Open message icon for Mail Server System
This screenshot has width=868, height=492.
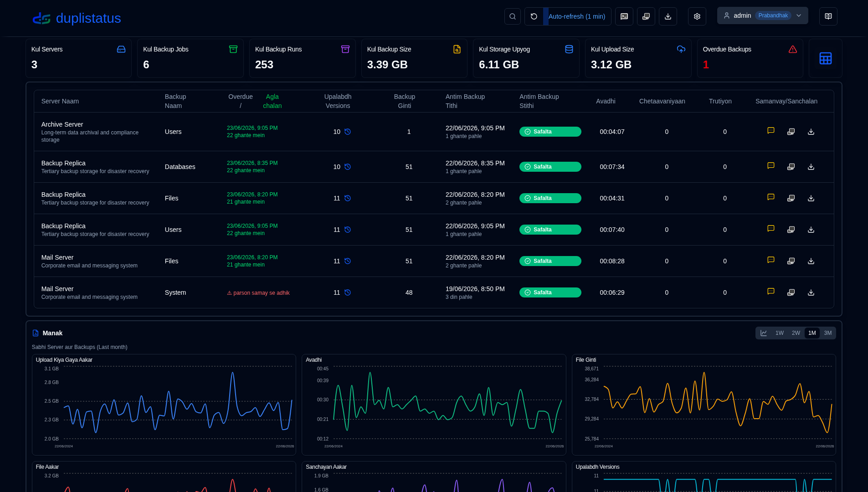[x=771, y=292]
